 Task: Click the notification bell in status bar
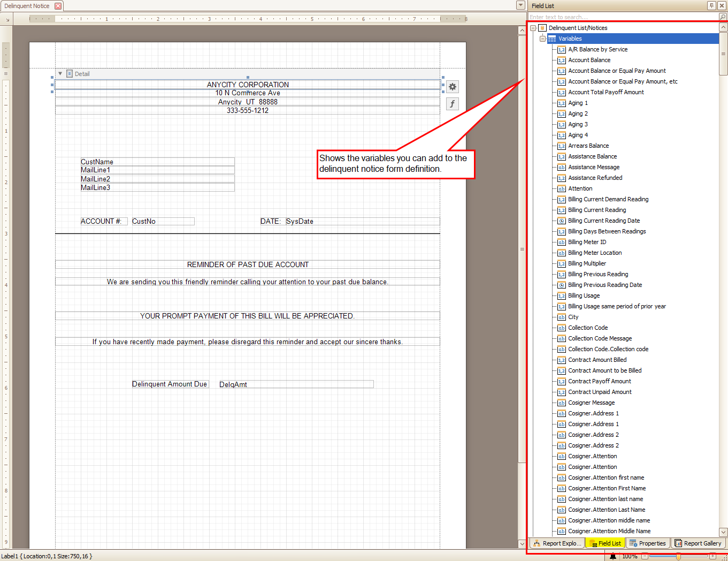pyautogui.click(x=613, y=557)
